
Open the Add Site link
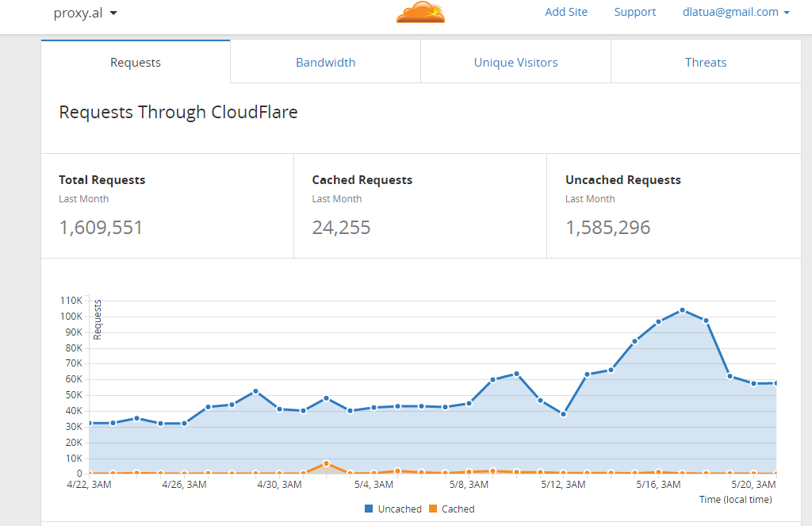click(x=566, y=12)
